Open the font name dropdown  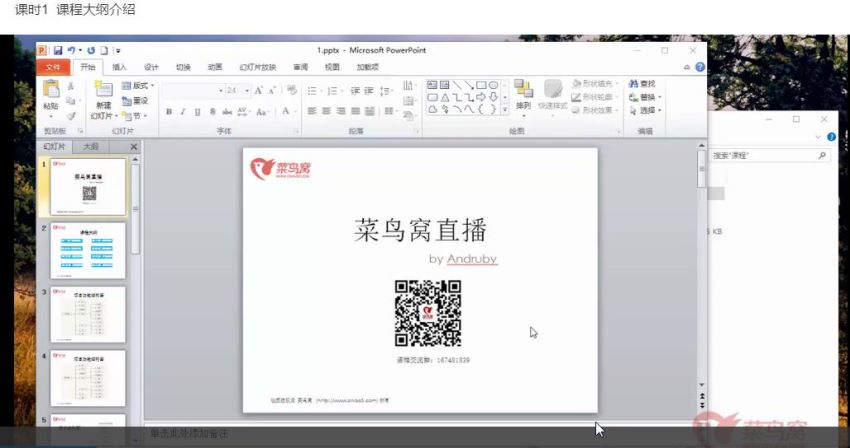(221, 91)
